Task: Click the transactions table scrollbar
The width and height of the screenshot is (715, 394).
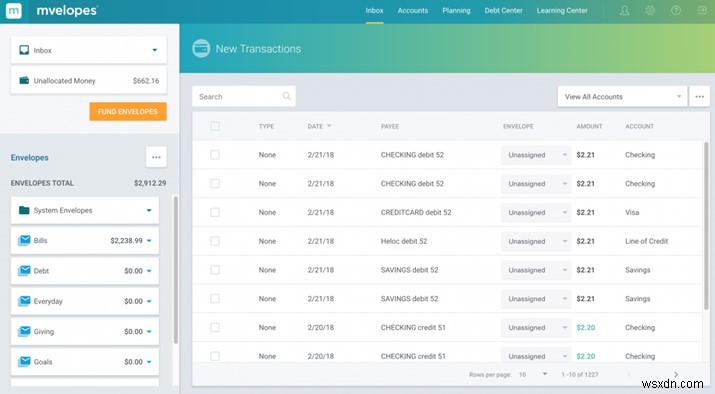Action: pos(707,226)
